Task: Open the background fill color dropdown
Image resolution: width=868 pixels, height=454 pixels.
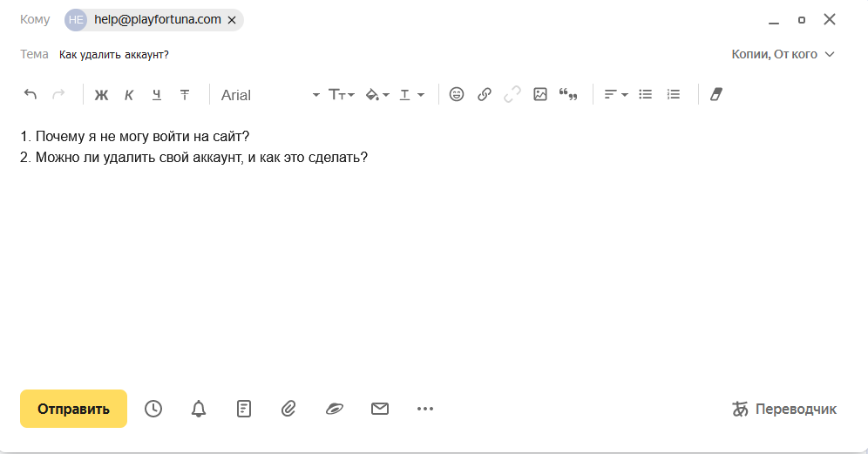Action: [x=377, y=95]
